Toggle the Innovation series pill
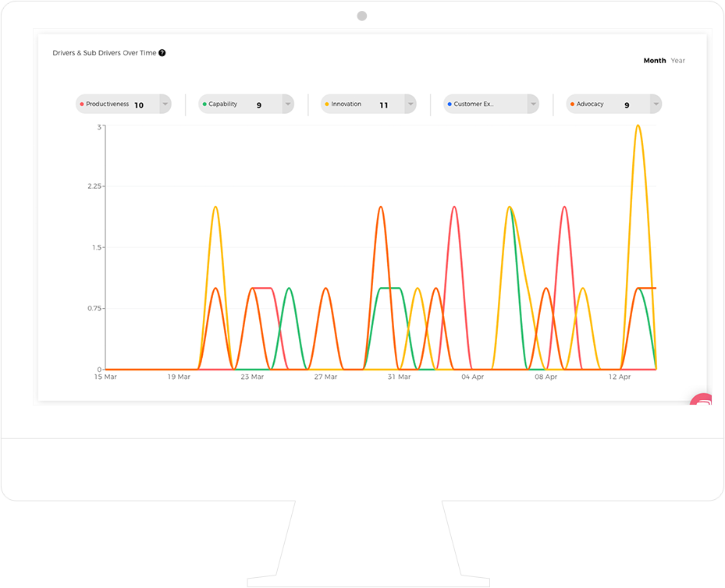The height and width of the screenshot is (588, 725). click(368, 104)
